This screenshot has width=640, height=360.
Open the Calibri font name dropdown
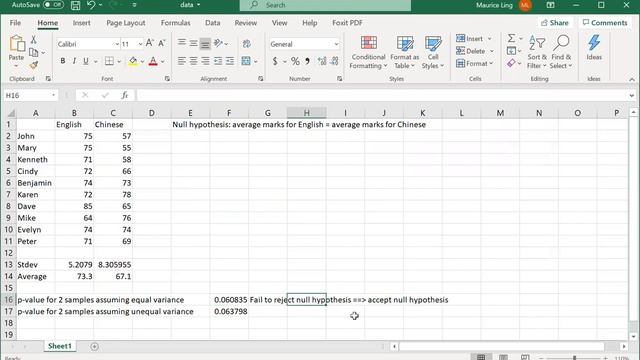click(117, 44)
